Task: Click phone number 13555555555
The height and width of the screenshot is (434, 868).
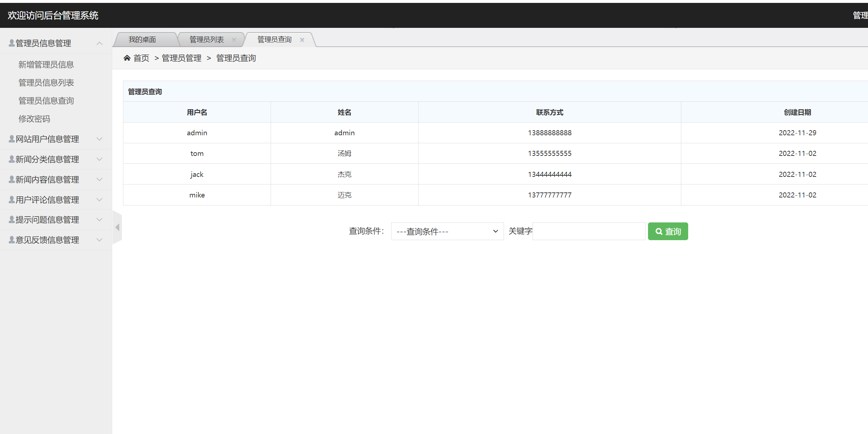Action: coord(550,153)
